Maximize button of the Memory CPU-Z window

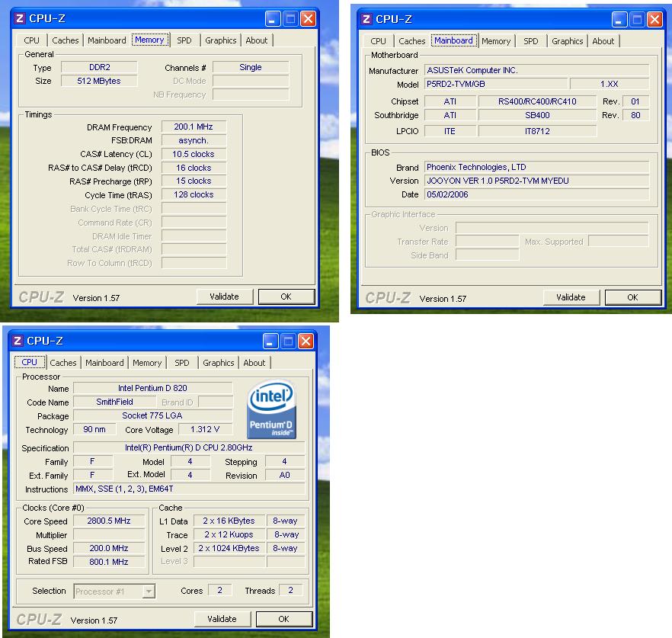[290, 19]
